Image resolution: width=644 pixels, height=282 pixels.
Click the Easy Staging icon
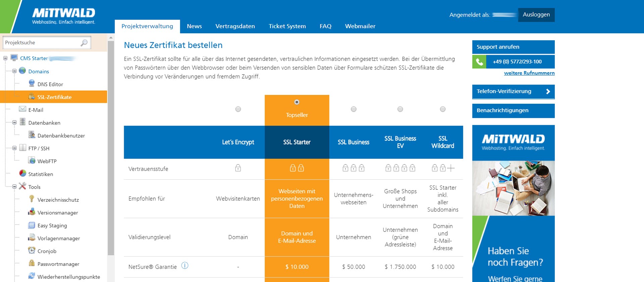pos(32,225)
